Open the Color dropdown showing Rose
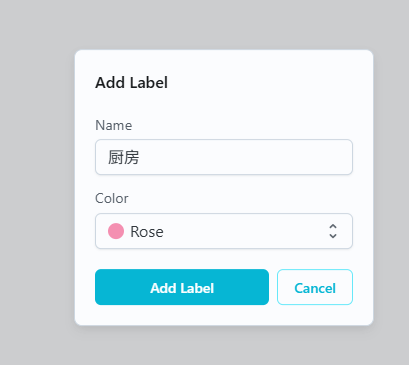The image size is (409, 365). (224, 231)
